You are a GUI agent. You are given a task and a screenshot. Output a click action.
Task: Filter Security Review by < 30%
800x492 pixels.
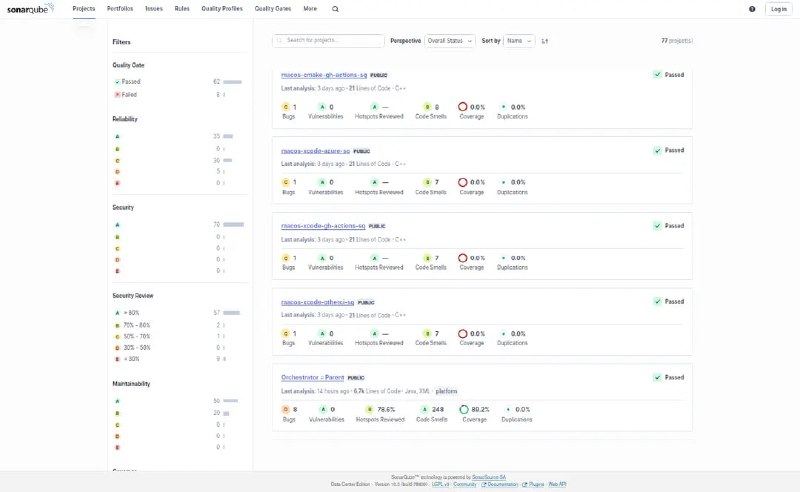(x=178, y=359)
